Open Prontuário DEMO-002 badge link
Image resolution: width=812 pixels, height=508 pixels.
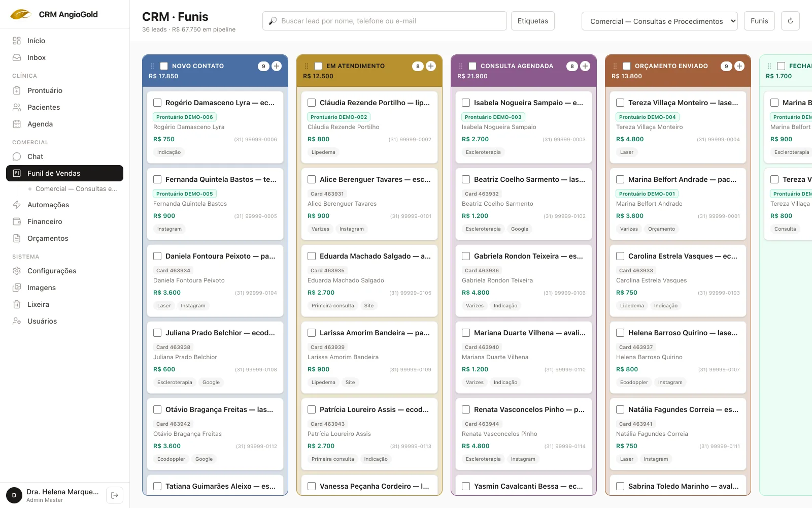click(339, 117)
